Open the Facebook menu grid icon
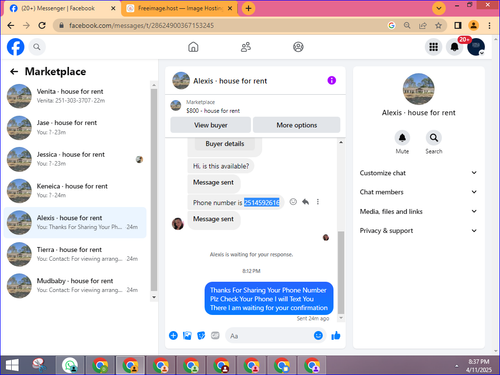 tap(433, 47)
